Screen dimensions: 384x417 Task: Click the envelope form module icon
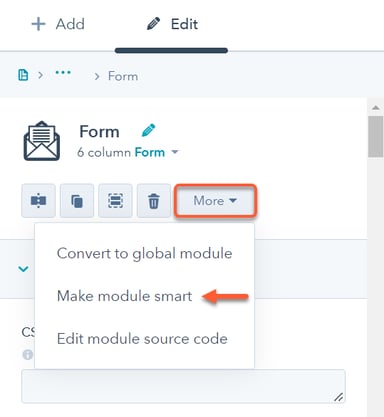[42, 141]
